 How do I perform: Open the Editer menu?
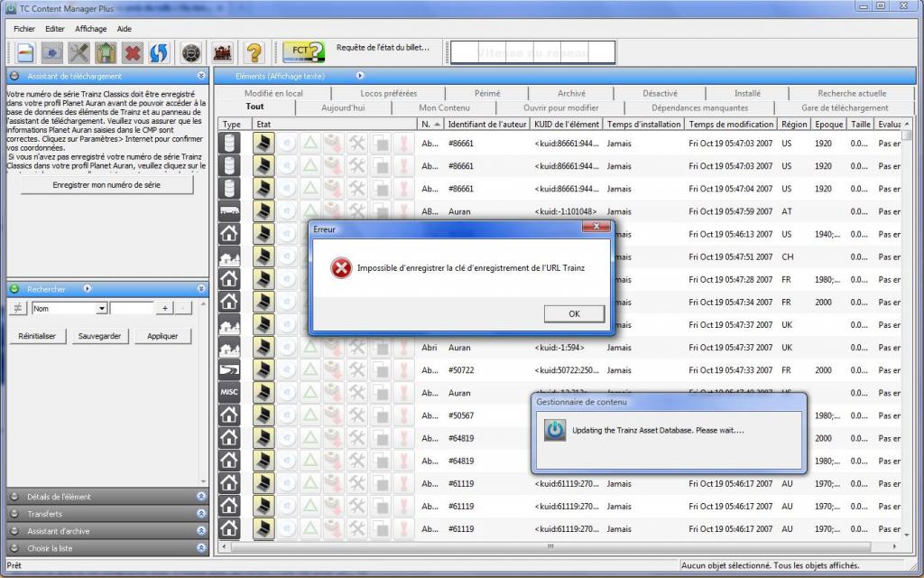point(55,29)
